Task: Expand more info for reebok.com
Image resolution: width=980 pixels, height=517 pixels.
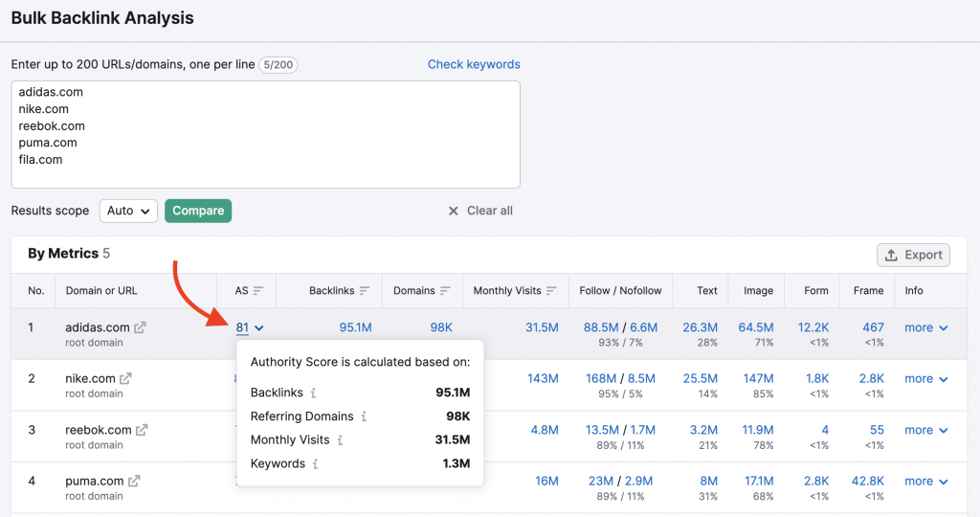Action: (926, 430)
